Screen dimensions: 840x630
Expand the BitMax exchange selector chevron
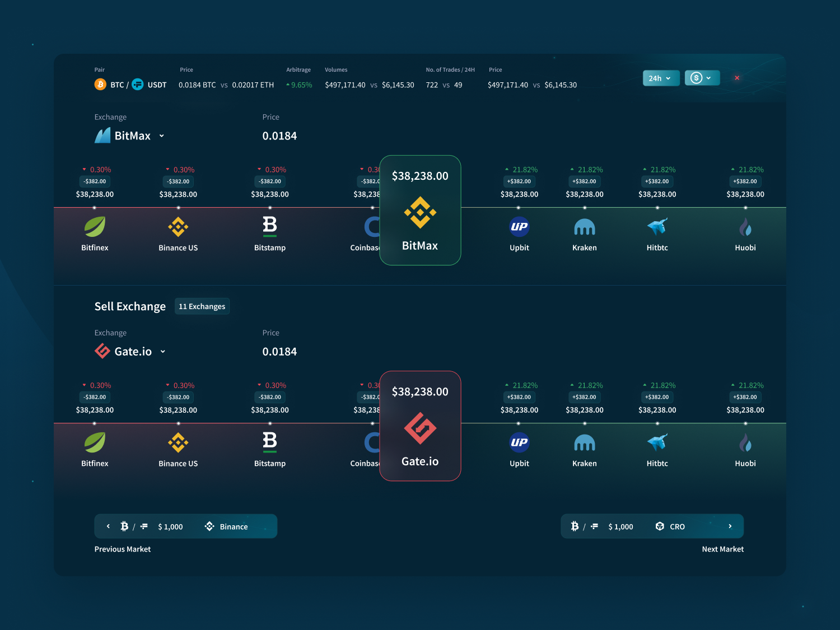pyautogui.click(x=162, y=136)
